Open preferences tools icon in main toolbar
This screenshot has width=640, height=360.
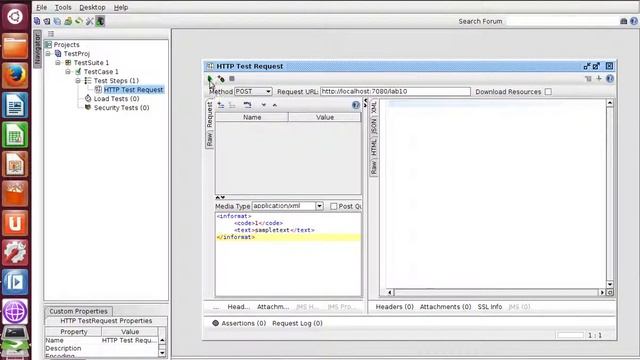[x=89, y=21]
